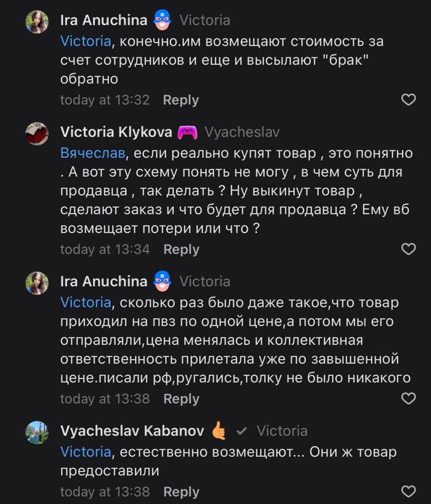The height and width of the screenshot is (504, 431).
Task: Click Vyacheslav Kabanov's profile avatar
Action: [37, 432]
